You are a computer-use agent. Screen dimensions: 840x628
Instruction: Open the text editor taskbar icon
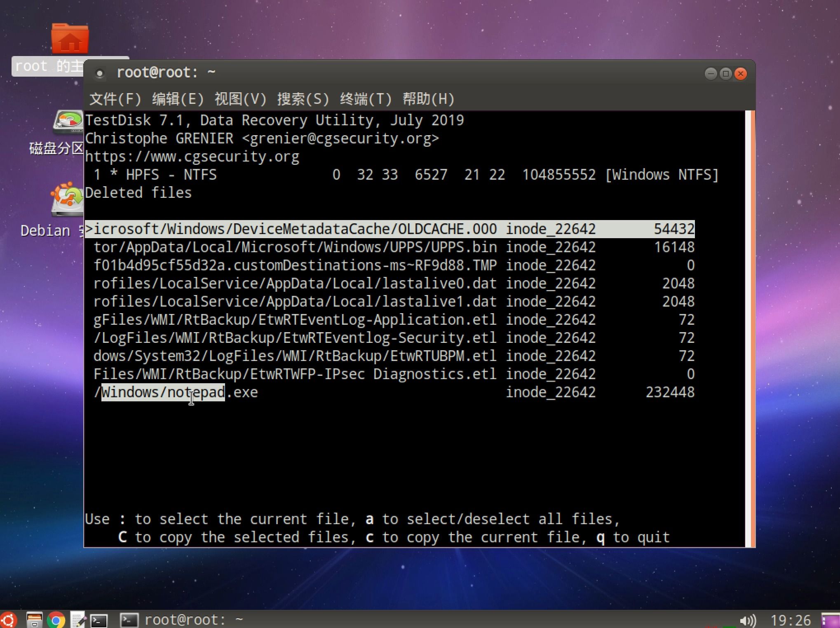tap(77, 620)
